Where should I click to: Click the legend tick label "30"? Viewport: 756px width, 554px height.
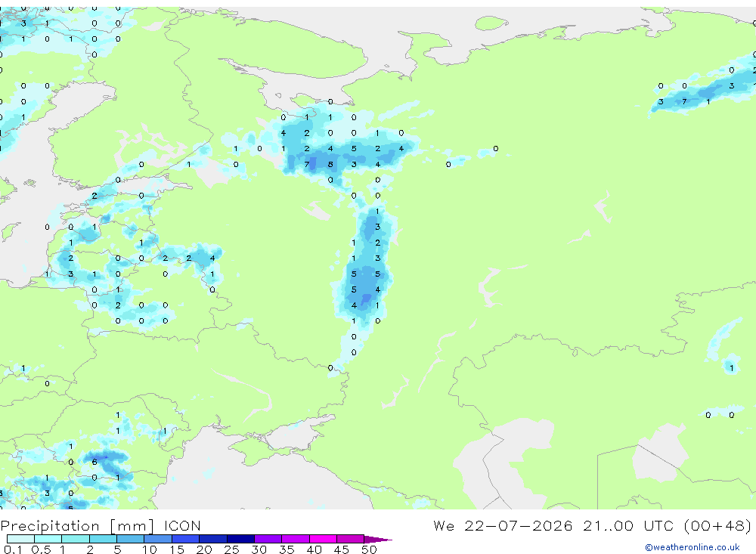tap(259, 549)
